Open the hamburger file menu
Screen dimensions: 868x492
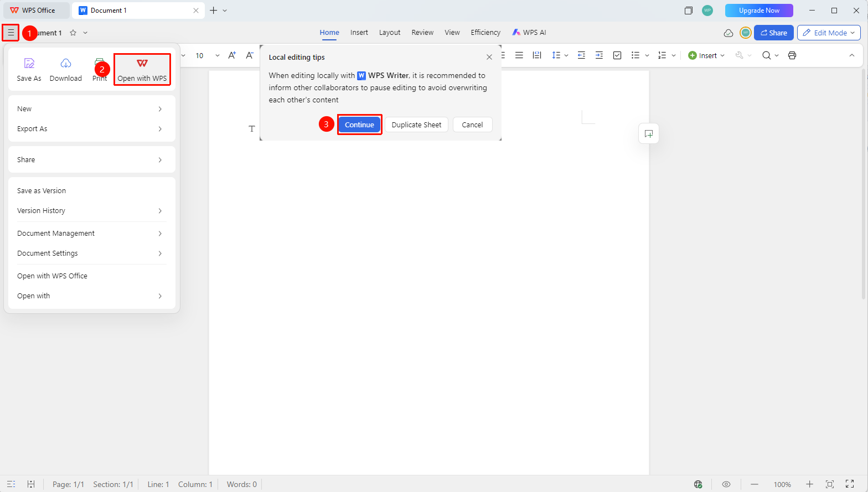tap(11, 33)
